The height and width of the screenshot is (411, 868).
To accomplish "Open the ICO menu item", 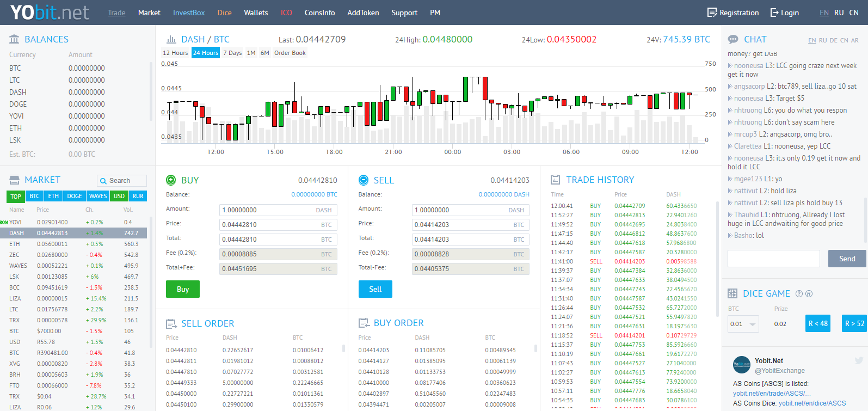I will coord(286,13).
